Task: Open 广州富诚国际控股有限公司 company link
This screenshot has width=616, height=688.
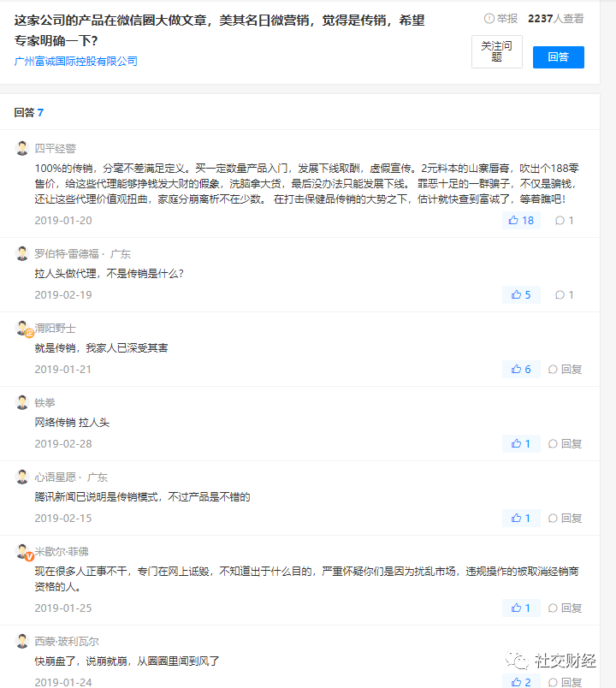Action: 76,62
